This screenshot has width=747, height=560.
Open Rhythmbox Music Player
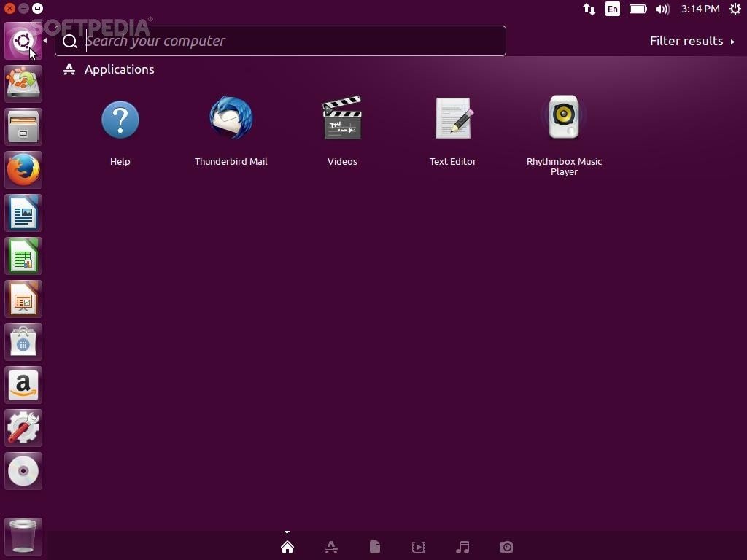pos(564,119)
